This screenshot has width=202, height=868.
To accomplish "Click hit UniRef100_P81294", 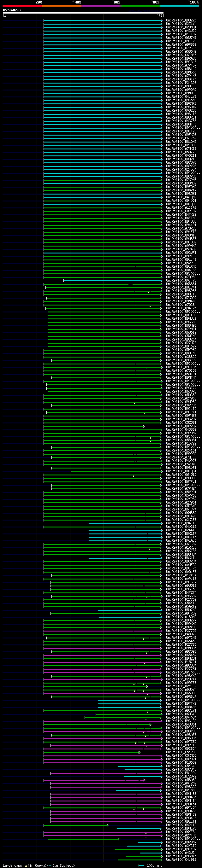I will [x=181, y=773].
